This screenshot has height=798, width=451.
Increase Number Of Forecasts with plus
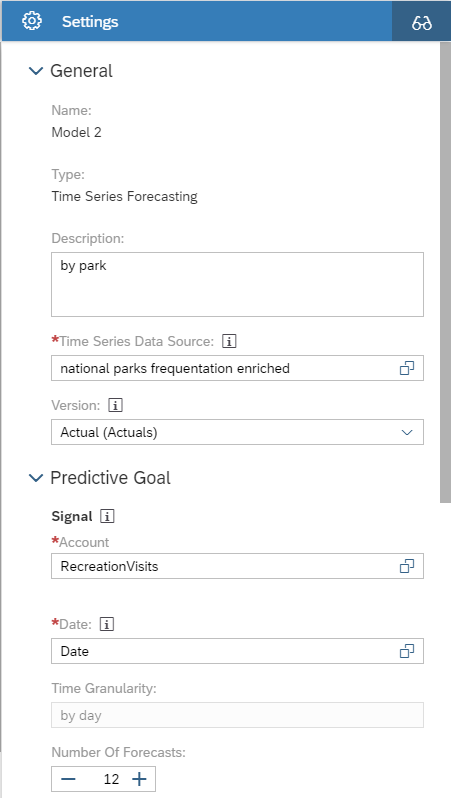tap(139, 779)
